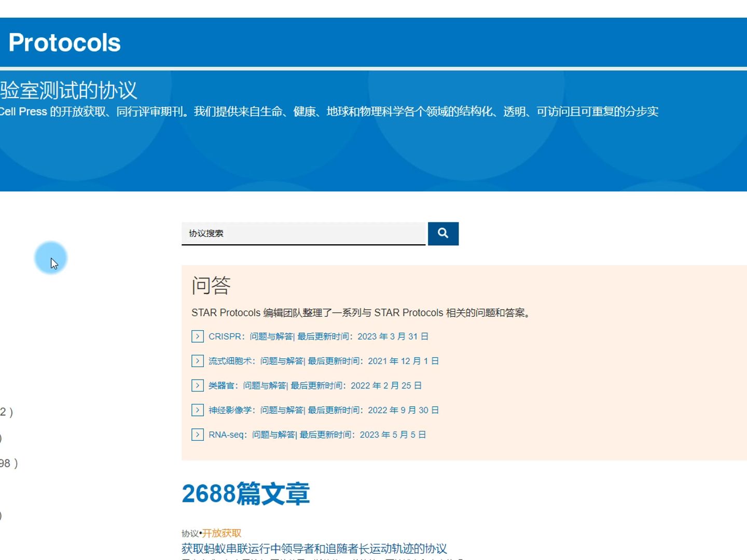Open CRISPR 问题与解答 link
This screenshot has height=560, width=747.
[x=319, y=337]
